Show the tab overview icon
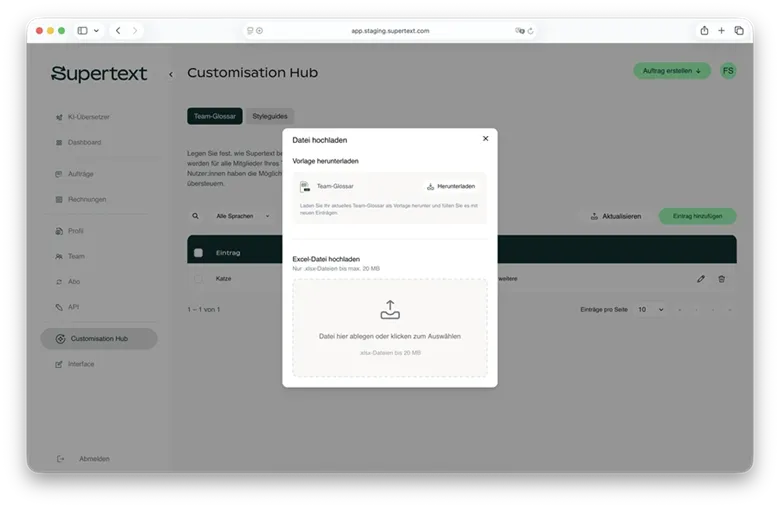This screenshot has height=508, width=780. click(x=739, y=30)
